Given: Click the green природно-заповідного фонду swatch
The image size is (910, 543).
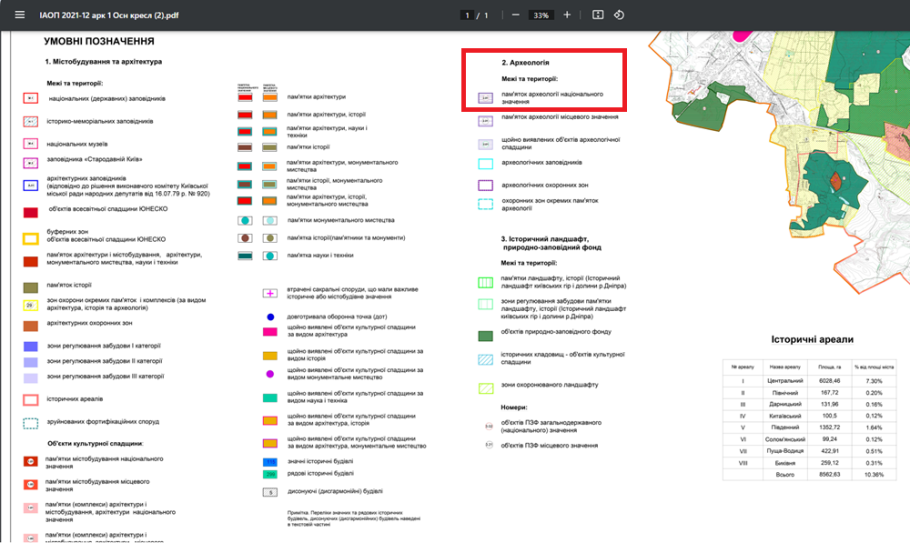Looking at the screenshot, I should tap(485, 336).
